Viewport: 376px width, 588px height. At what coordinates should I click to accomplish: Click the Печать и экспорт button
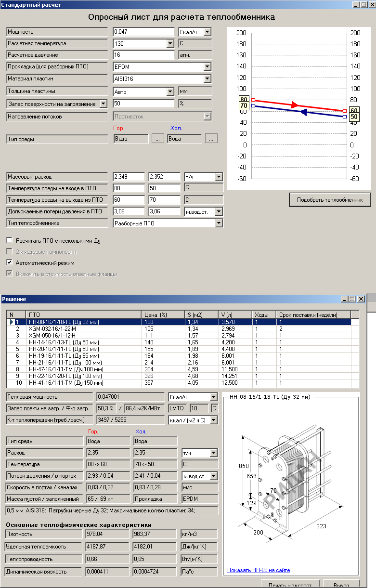click(x=290, y=584)
